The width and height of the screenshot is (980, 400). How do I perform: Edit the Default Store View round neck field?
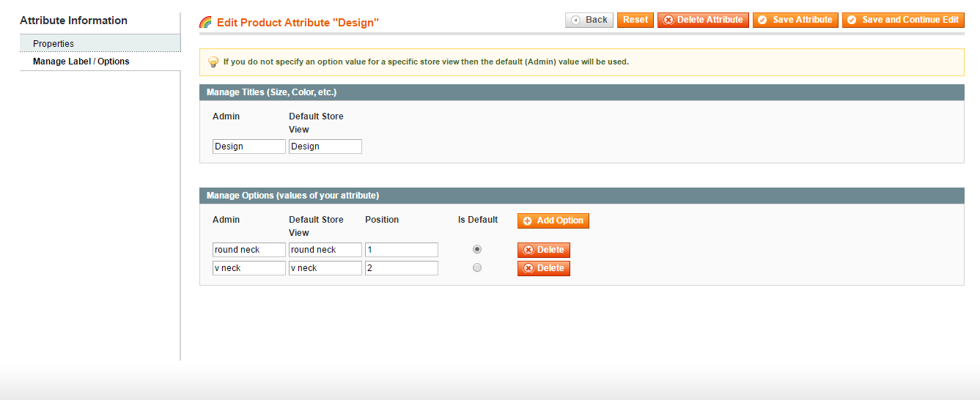(325, 250)
